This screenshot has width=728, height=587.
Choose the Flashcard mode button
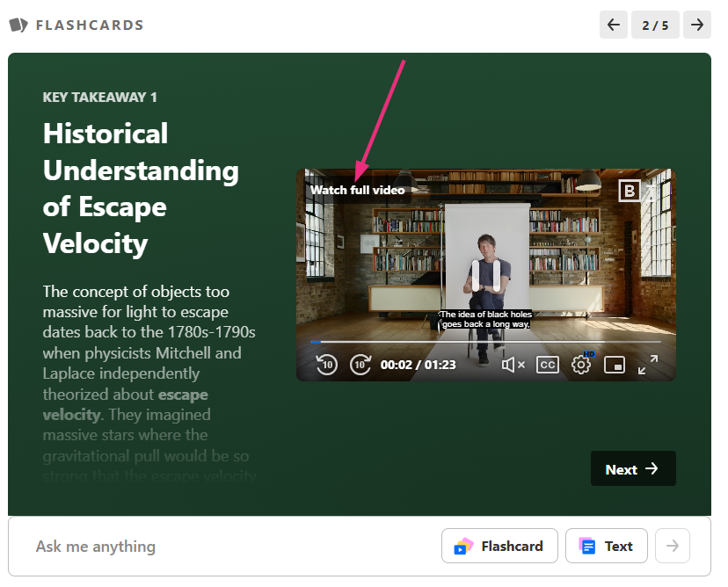tap(499, 547)
